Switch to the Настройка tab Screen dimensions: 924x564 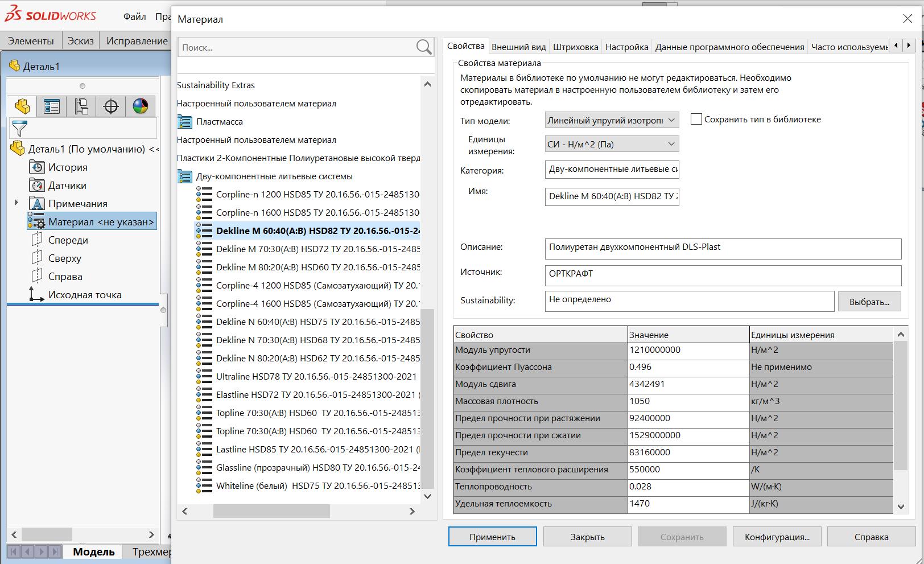pyautogui.click(x=626, y=47)
